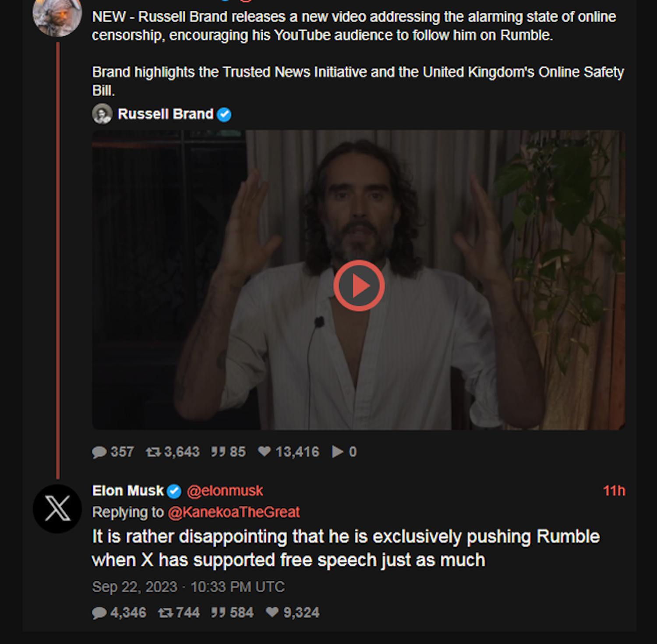Viewport: 657px width, 644px height.
Task: Click the 11h timestamp link
Action: pos(614,491)
